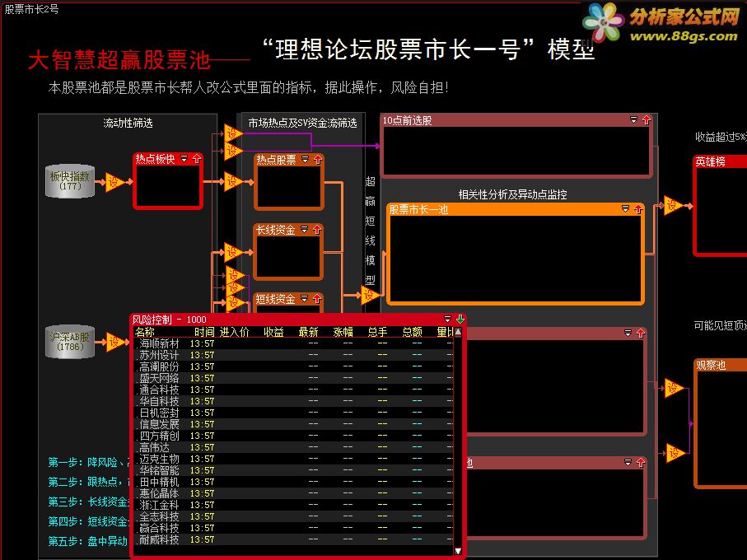The image size is (747, 560).
Task: Open the 设 triangle right of 沪深AB股
Action: (x=114, y=342)
